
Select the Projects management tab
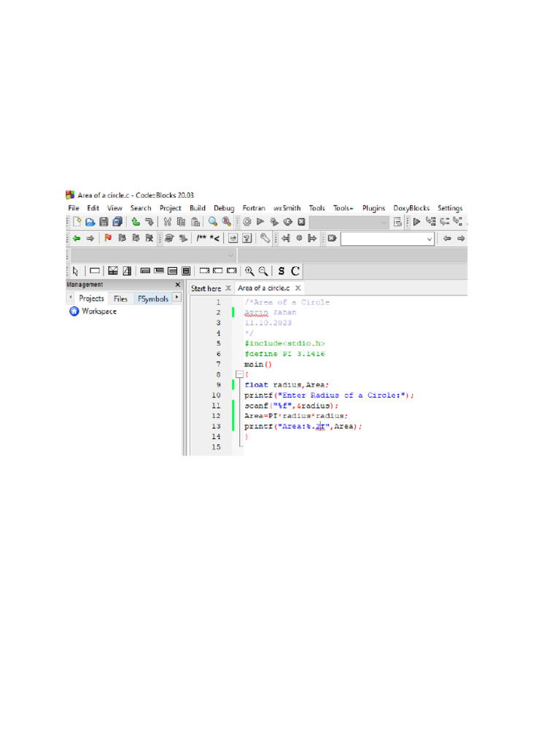[x=91, y=298]
